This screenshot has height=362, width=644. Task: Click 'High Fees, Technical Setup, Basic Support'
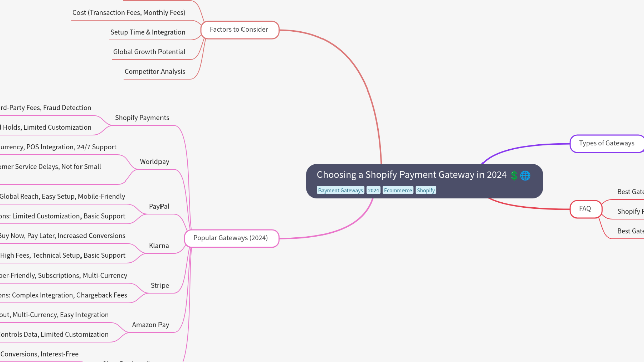pos(62,255)
